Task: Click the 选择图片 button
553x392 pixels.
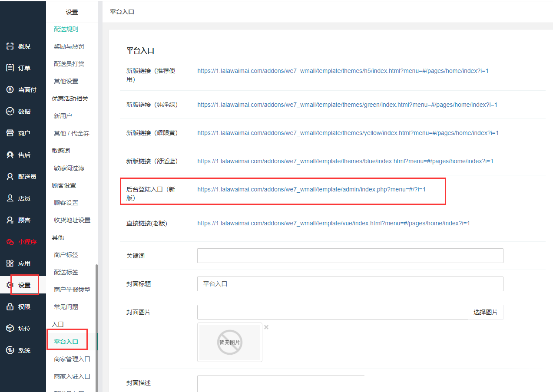Action: pyautogui.click(x=486, y=312)
